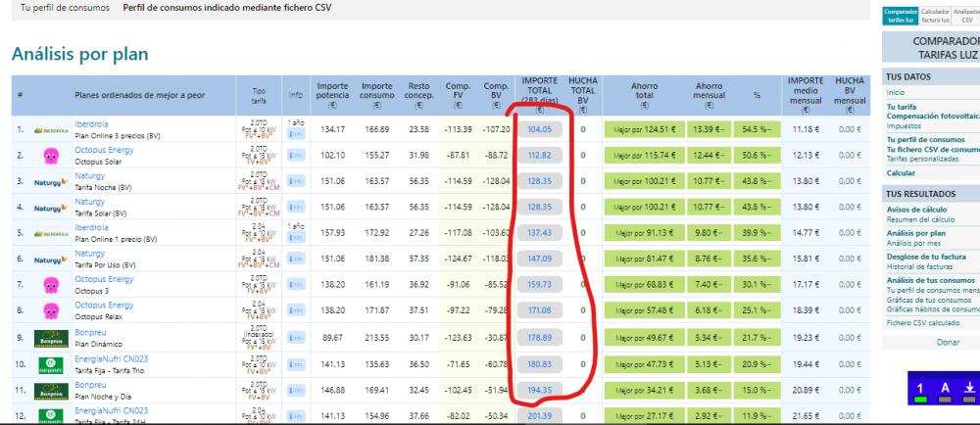The height and width of the screenshot is (425, 980).
Task: Open the EnergíaNufri CN023 link for Tarifa Trio
Action: [112, 358]
